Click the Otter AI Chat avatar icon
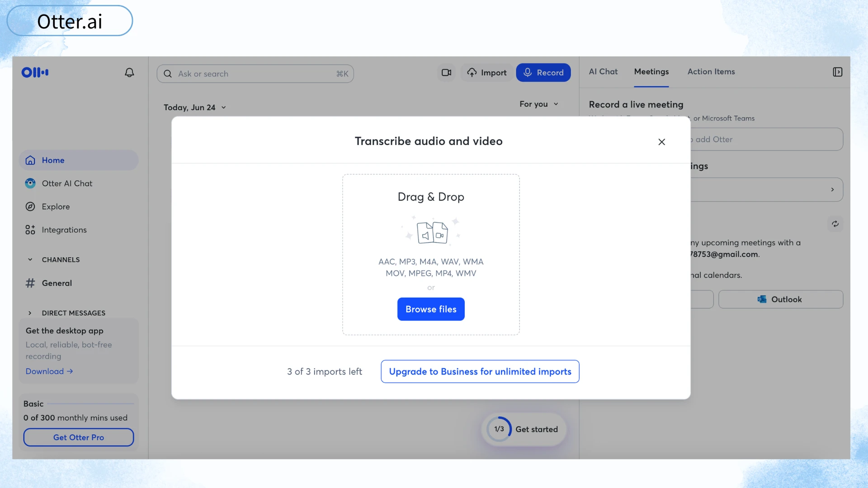Image resolution: width=868 pixels, height=488 pixels. pyautogui.click(x=30, y=183)
